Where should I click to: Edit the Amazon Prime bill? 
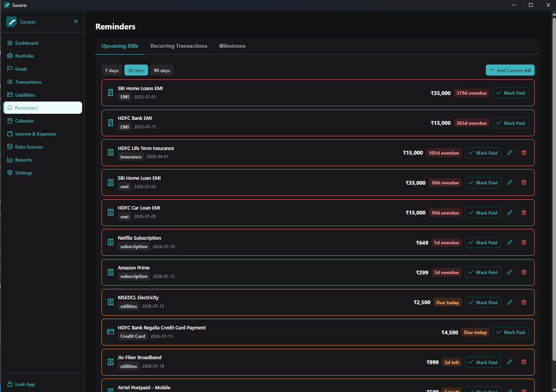(509, 272)
